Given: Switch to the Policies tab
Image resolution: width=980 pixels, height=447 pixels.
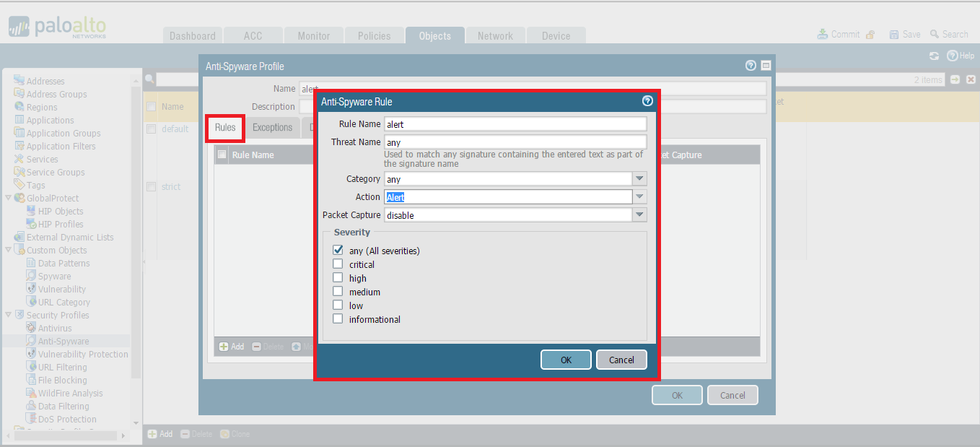Looking at the screenshot, I should coord(374,35).
